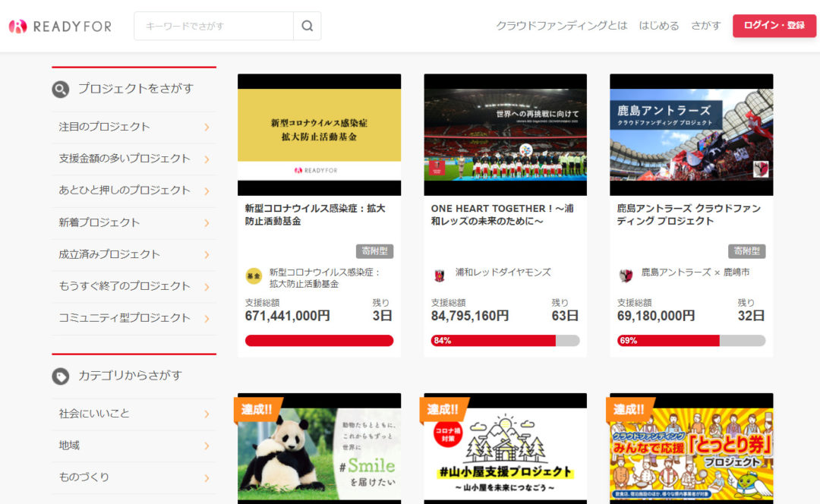Open the #山小屋支援プロジェクト thumbnail
This screenshot has width=820, height=504.
[505, 449]
